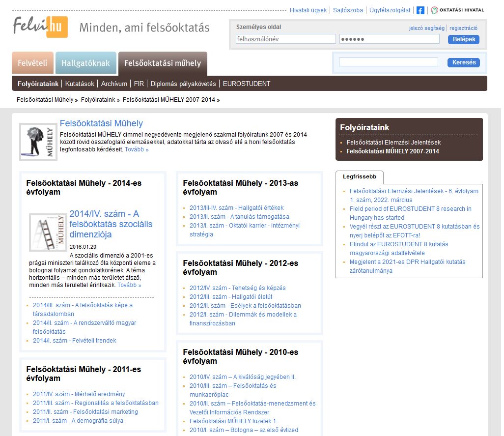Open the FIR menu item

coord(139,84)
